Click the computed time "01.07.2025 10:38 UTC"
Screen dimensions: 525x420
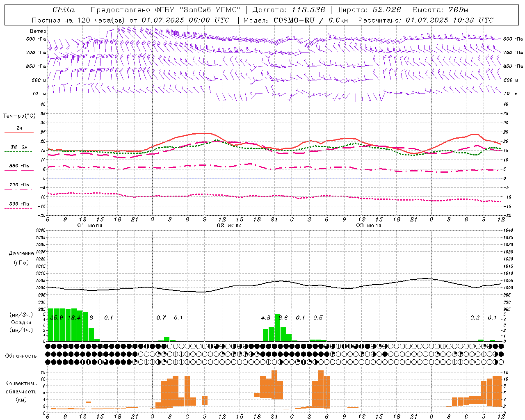[450, 20]
